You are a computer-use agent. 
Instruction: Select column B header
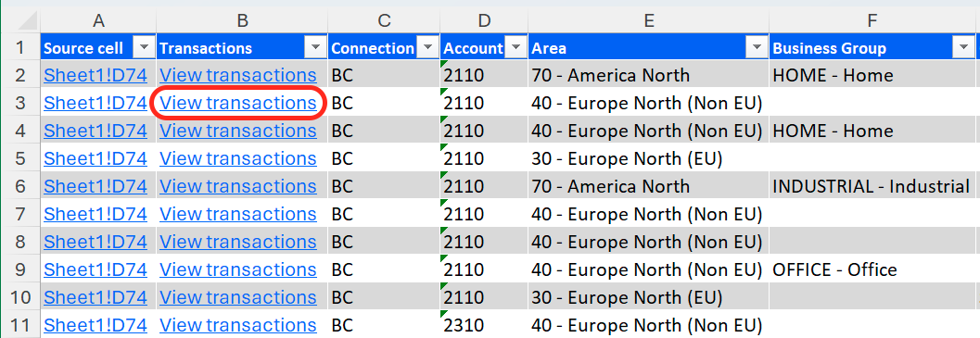click(x=243, y=20)
